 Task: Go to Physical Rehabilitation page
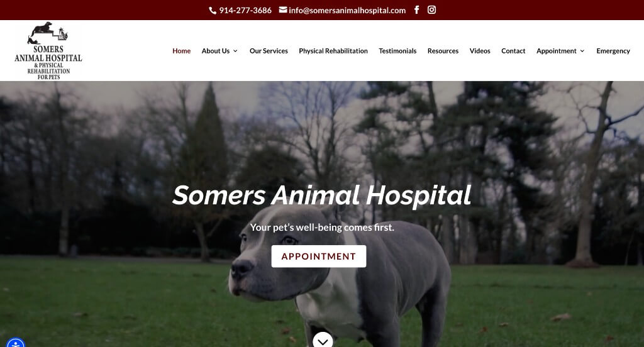click(x=333, y=51)
